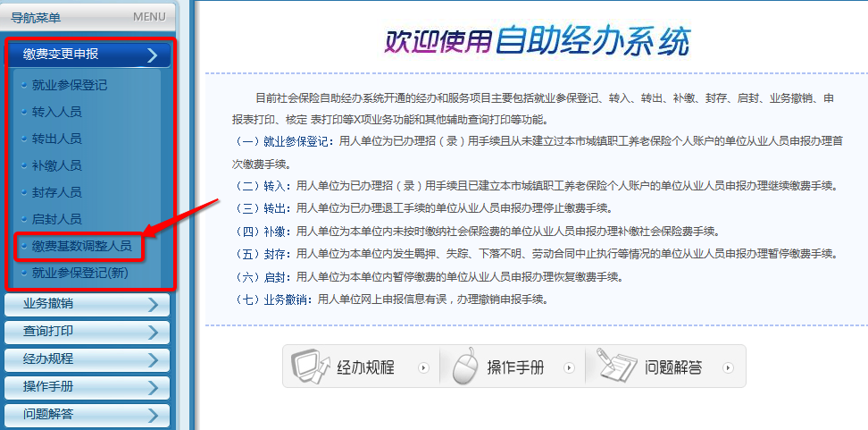
Task: Click the （一）就业参保登记 description heading
Action: [283, 141]
